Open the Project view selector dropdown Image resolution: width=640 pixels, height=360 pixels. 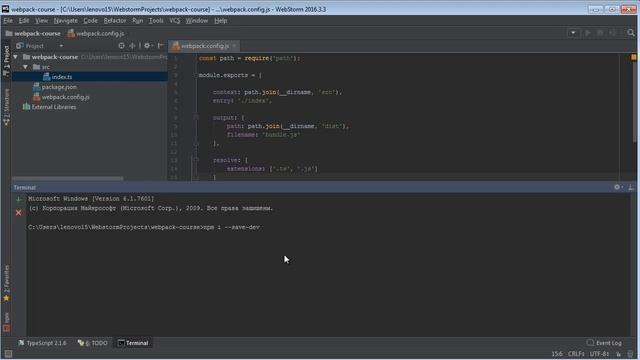(x=40, y=46)
